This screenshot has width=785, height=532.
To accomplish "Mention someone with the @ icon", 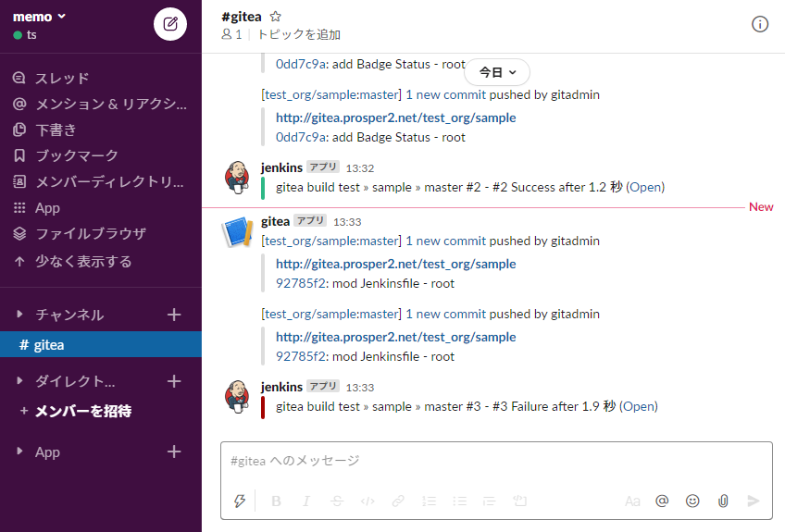I will click(x=662, y=501).
